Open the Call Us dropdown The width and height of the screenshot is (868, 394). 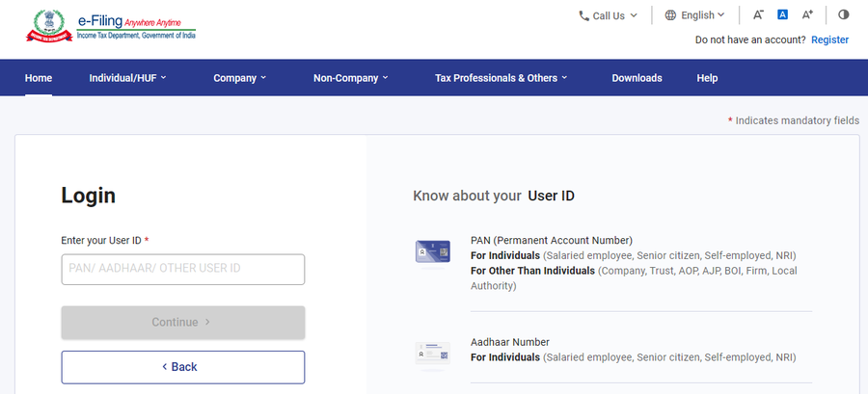tap(609, 16)
